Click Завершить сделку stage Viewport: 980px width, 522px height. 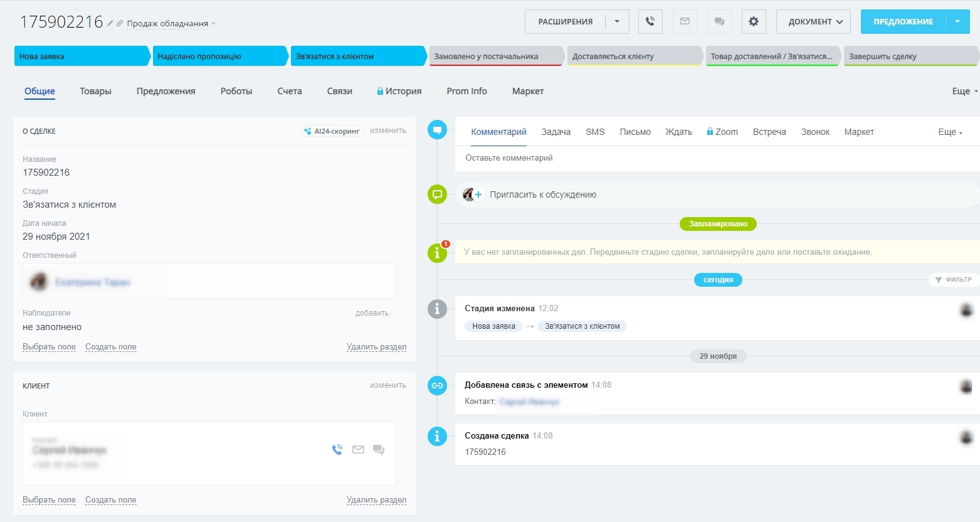908,56
